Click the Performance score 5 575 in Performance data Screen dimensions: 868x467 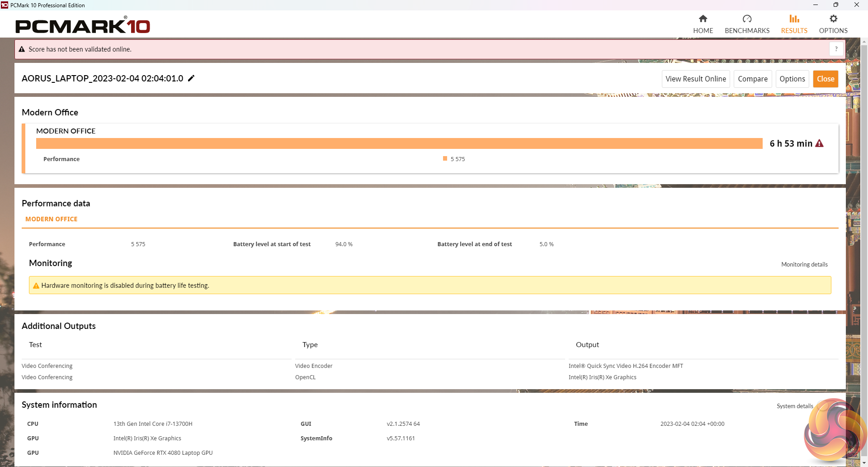click(138, 244)
